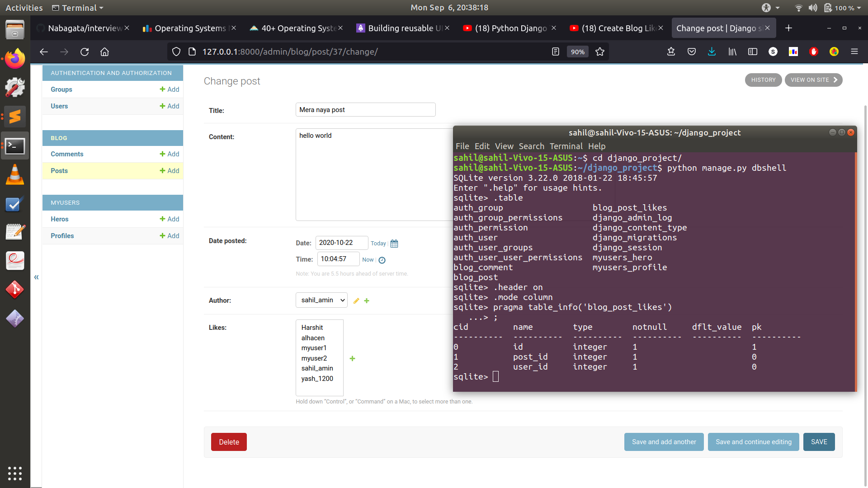Expand the Likes multi-select listbox

[x=320, y=357]
